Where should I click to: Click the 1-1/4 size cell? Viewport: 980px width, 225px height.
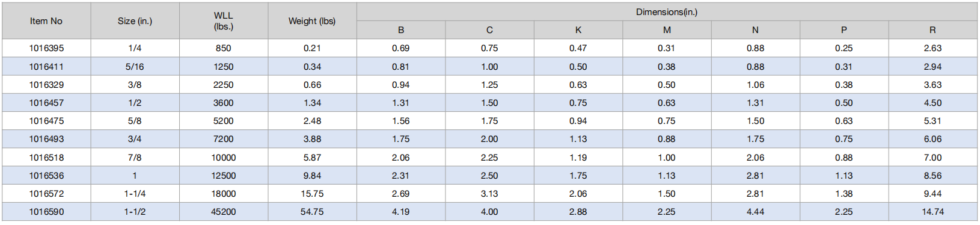coord(135,194)
